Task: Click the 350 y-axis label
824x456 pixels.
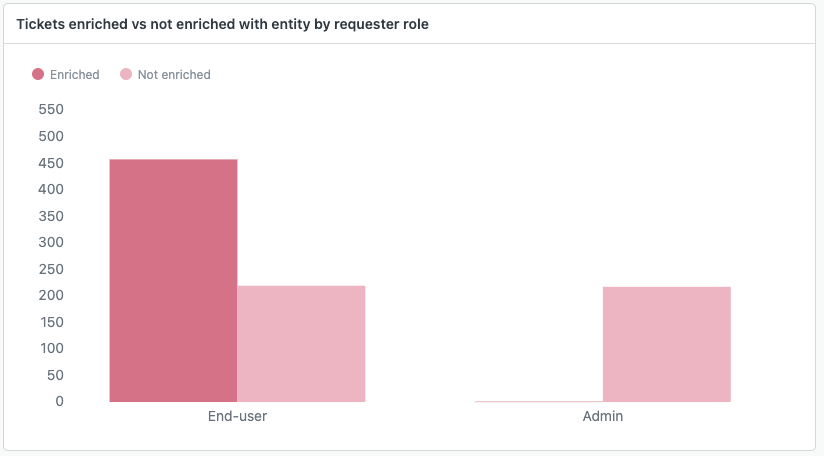Action: point(51,215)
